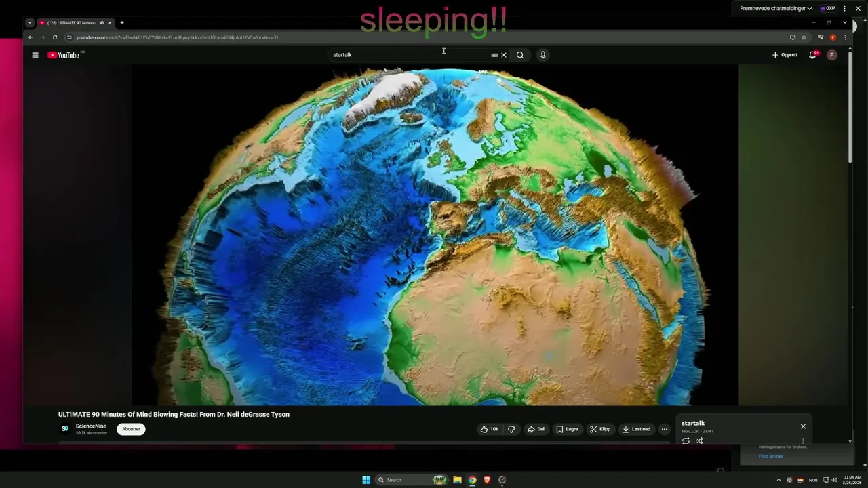Open the ScienceNine channel name link

[x=91, y=426]
